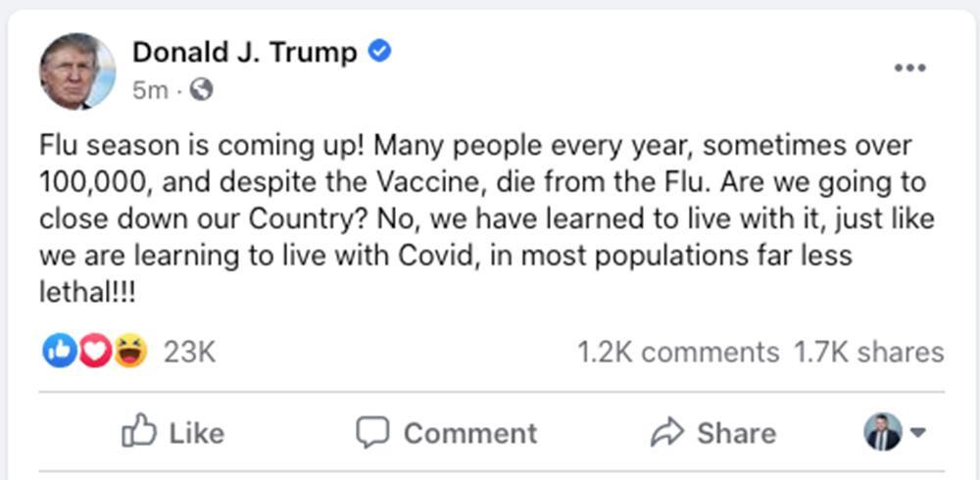Click the blue verified badge icon
Viewport: 980px width, 480px height.
click(x=380, y=52)
